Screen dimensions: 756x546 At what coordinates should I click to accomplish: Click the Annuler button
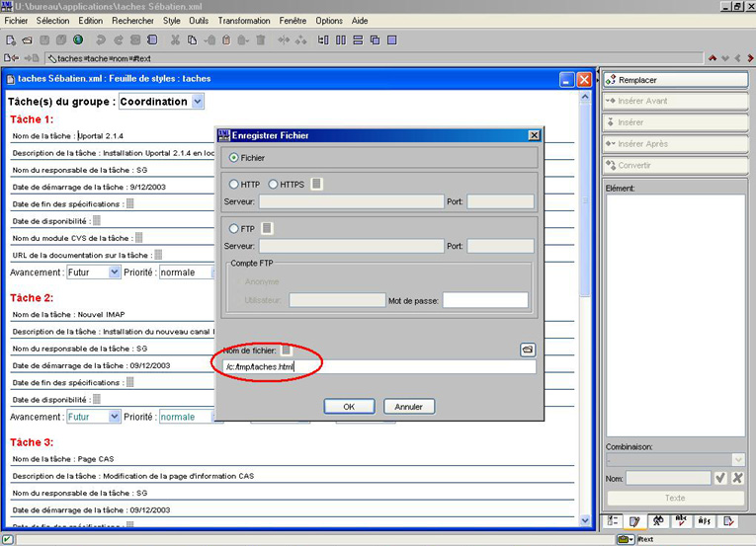click(409, 407)
